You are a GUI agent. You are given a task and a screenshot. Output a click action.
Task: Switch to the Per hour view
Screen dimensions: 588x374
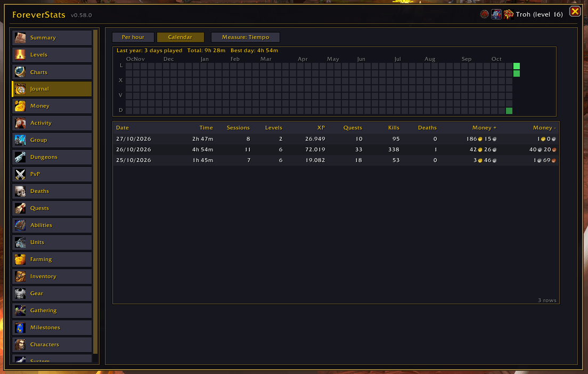133,37
